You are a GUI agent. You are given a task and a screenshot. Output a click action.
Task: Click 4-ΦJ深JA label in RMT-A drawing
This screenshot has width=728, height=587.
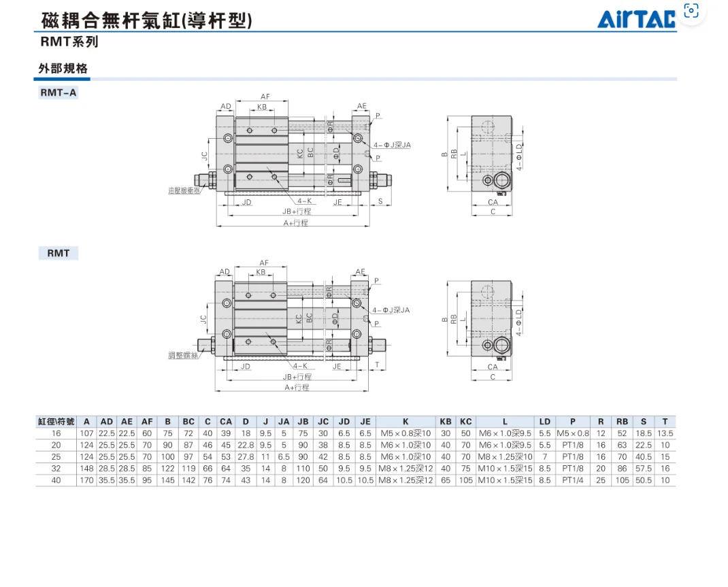pos(393,146)
